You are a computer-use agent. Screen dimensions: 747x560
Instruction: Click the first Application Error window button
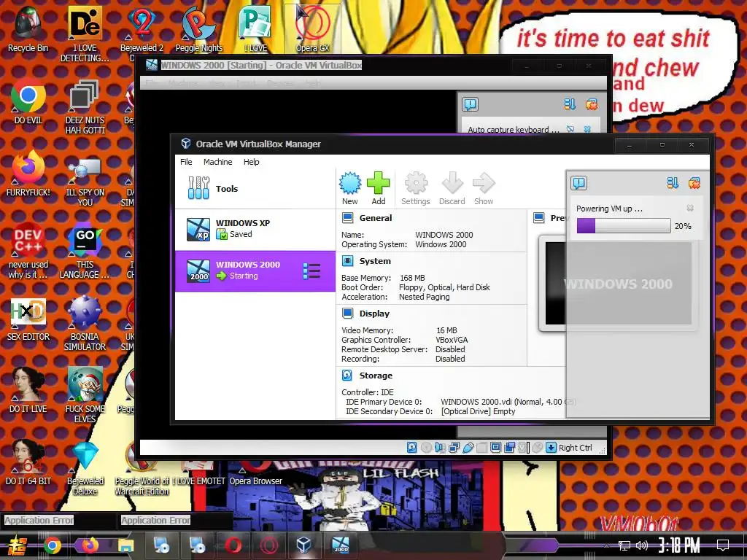click(x=58, y=520)
